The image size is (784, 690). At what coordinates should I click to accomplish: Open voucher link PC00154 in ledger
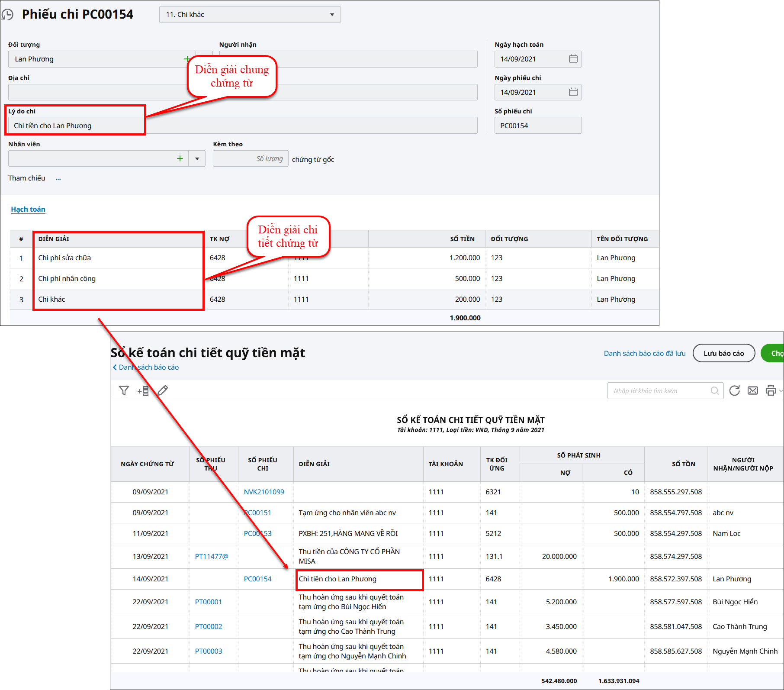tap(257, 579)
